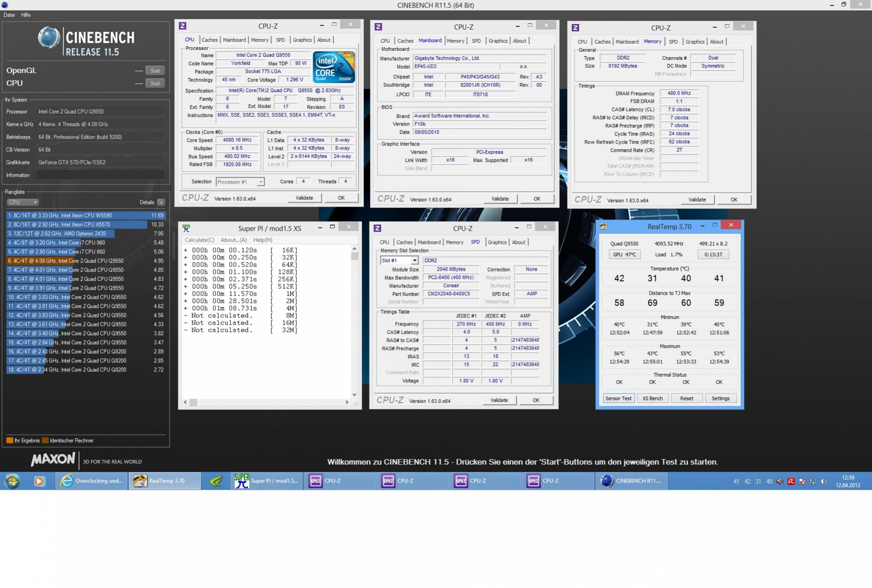
Task: Click the RealTemp 3.70 title bar icon
Action: coord(603,226)
